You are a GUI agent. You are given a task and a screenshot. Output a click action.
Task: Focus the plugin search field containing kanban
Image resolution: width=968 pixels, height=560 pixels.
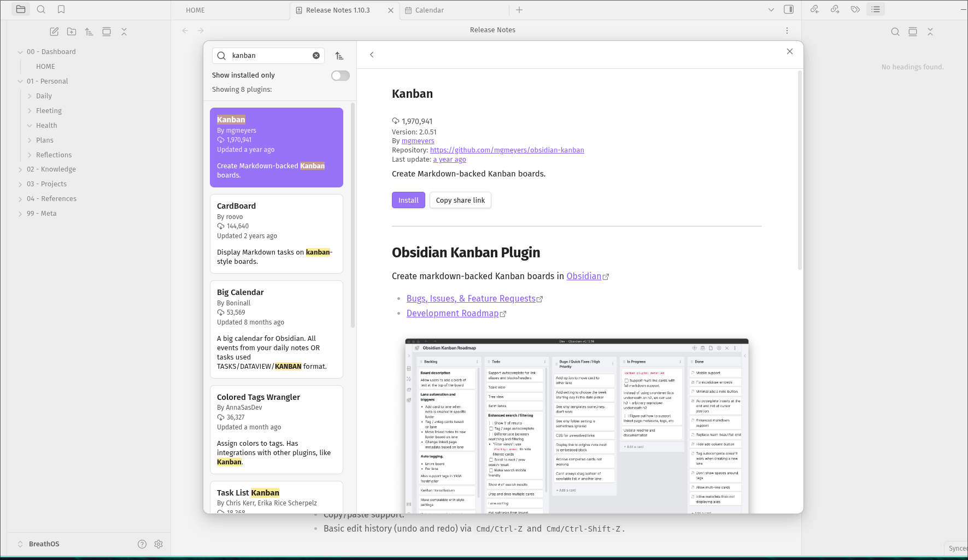tap(268, 56)
